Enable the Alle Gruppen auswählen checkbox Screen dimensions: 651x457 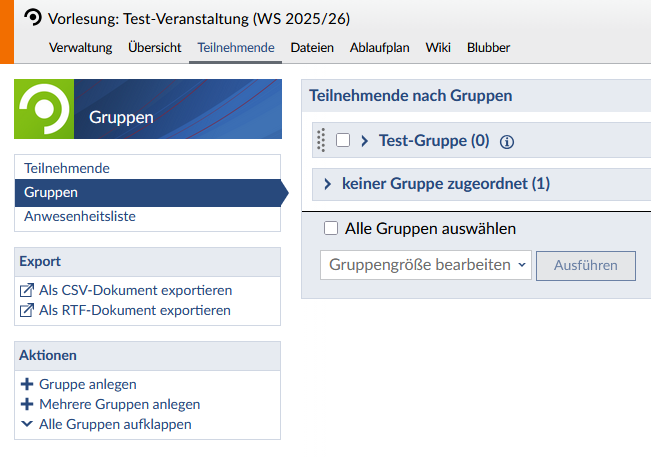tap(331, 228)
